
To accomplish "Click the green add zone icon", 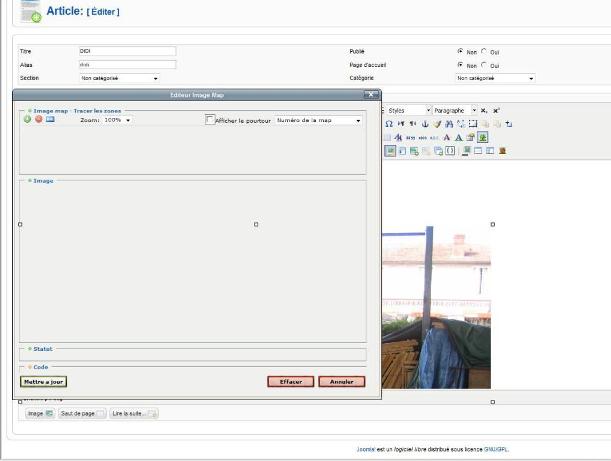I will [28, 119].
